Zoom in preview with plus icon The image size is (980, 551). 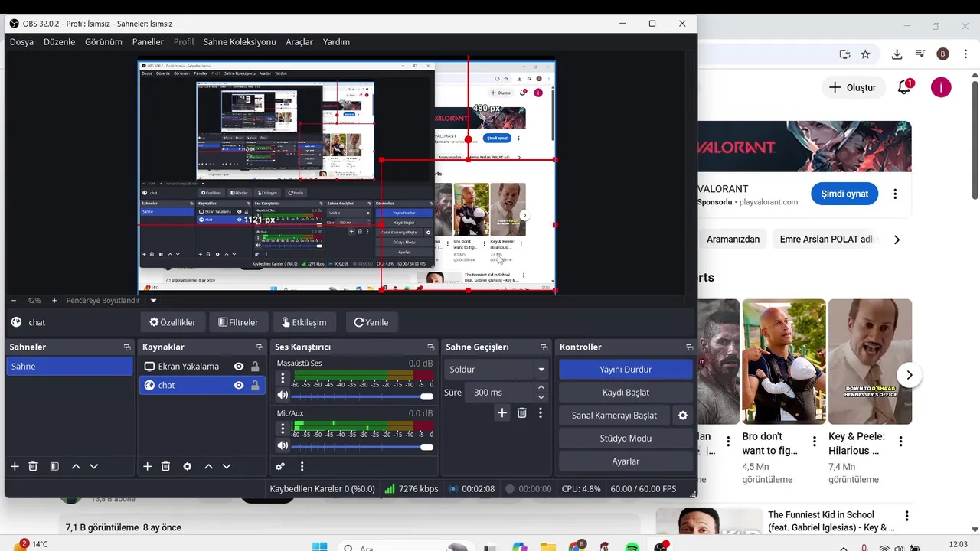pyautogui.click(x=54, y=301)
